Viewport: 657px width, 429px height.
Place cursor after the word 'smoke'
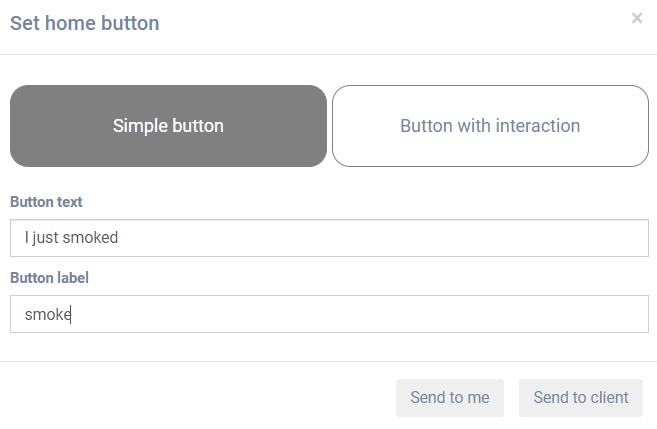click(72, 314)
